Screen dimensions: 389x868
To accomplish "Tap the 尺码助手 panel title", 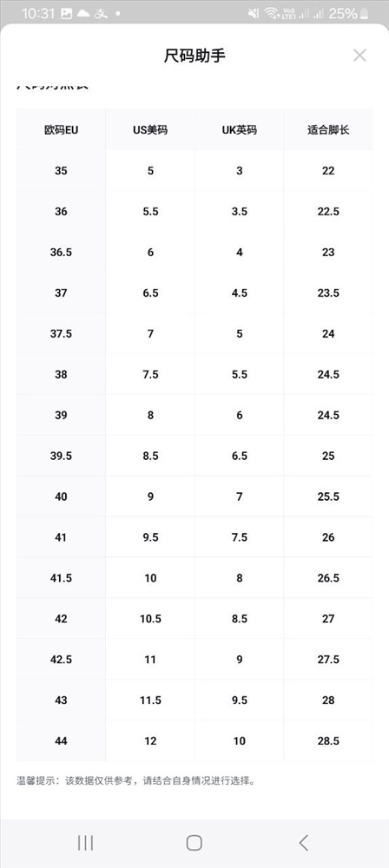I will coord(194,56).
